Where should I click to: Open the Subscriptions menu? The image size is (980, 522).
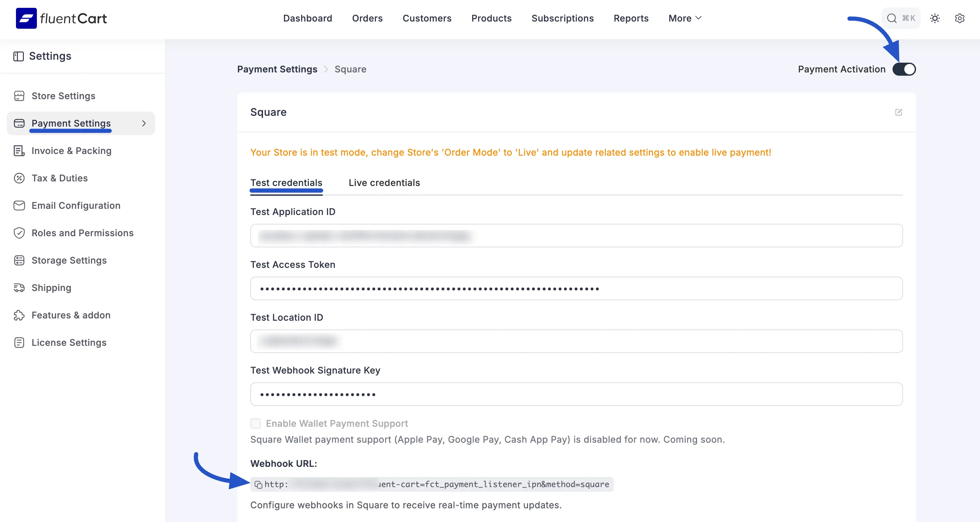tap(562, 18)
